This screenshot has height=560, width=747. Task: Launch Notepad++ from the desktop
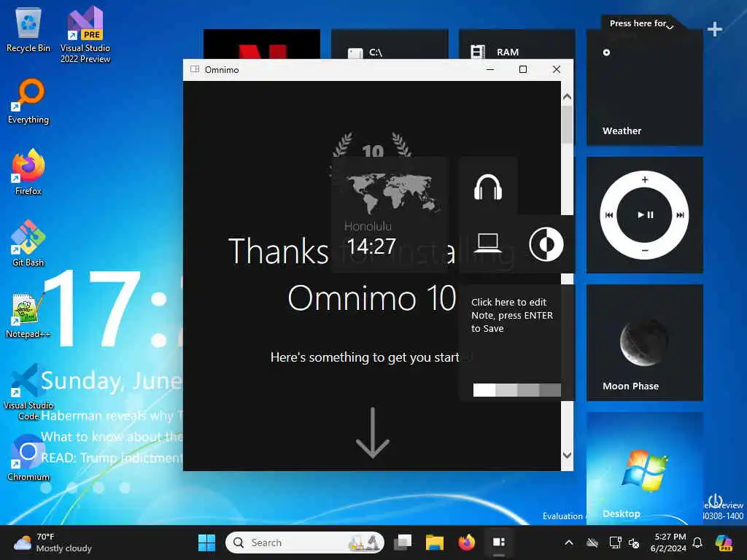[x=28, y=315]
